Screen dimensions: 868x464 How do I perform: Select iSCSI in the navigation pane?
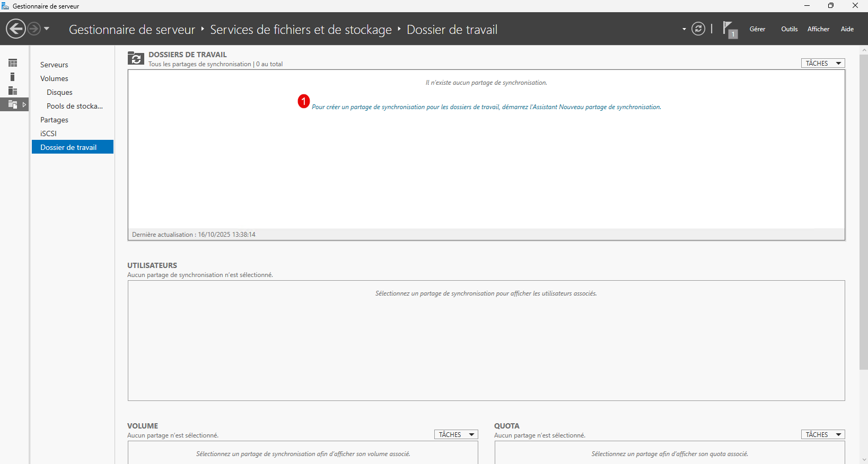[48, 133]
